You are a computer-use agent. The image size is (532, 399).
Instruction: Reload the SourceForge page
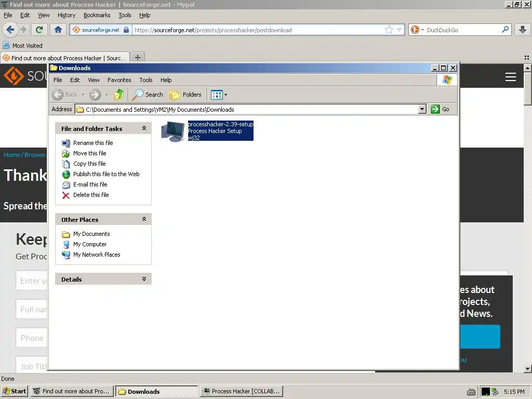39,30
